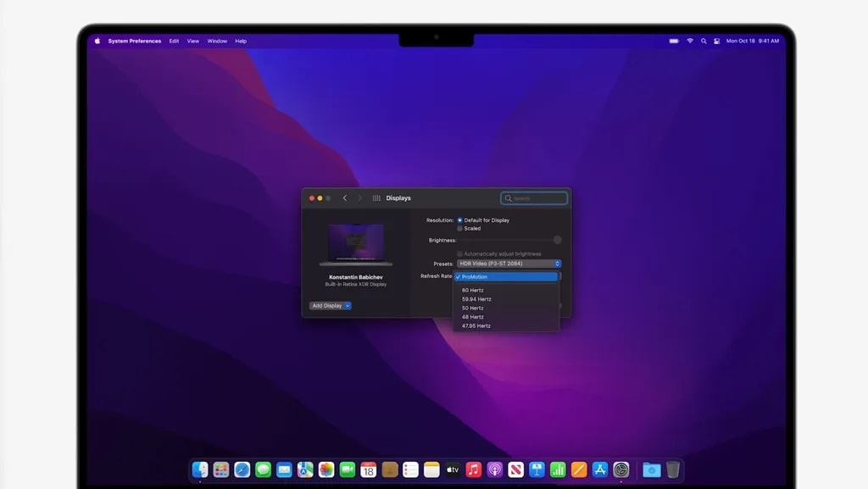Select 60 Hertz refresh rate

(473, 291)
